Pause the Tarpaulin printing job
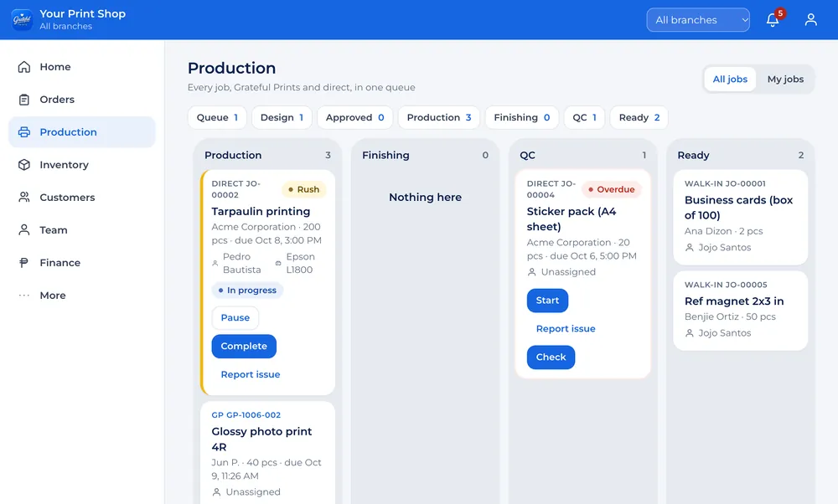This screenshot has width=838, height=504. click(235, 317)
